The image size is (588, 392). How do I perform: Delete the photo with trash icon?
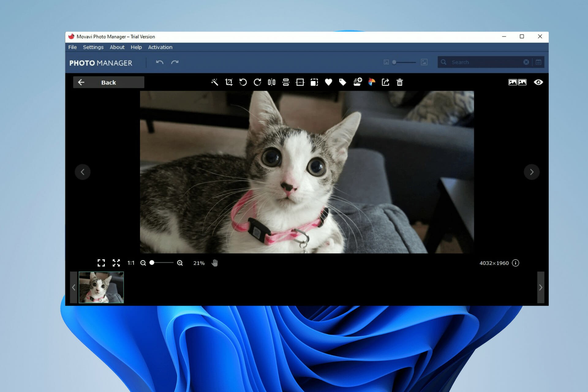[x=400, y=82]
